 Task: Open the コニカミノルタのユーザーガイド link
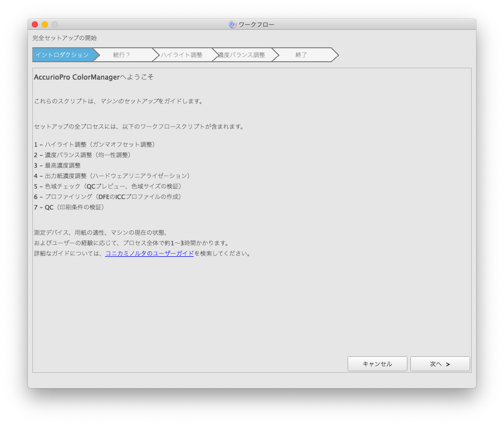[x=149, y=253]
